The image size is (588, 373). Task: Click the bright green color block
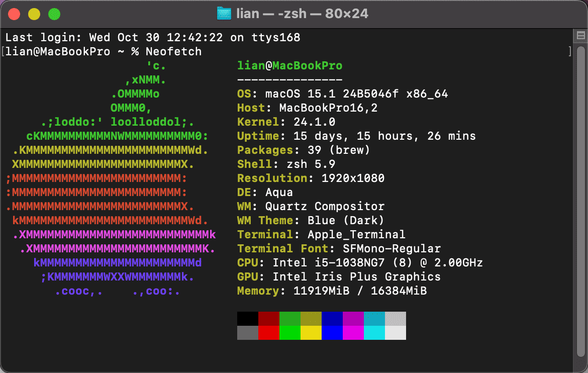[x=290, y=333]
